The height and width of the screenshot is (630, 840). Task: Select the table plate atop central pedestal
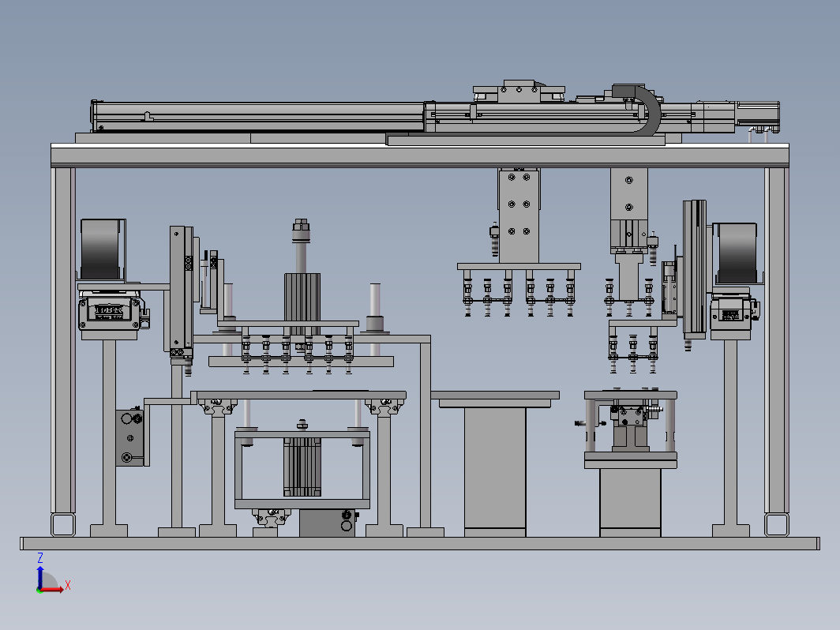(x=495, y=396)
